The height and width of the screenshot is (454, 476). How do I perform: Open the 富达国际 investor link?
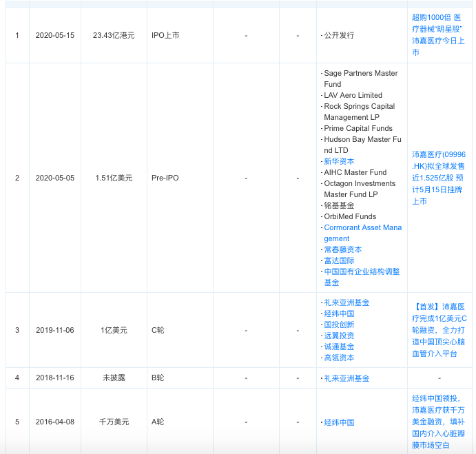(339, 260)
